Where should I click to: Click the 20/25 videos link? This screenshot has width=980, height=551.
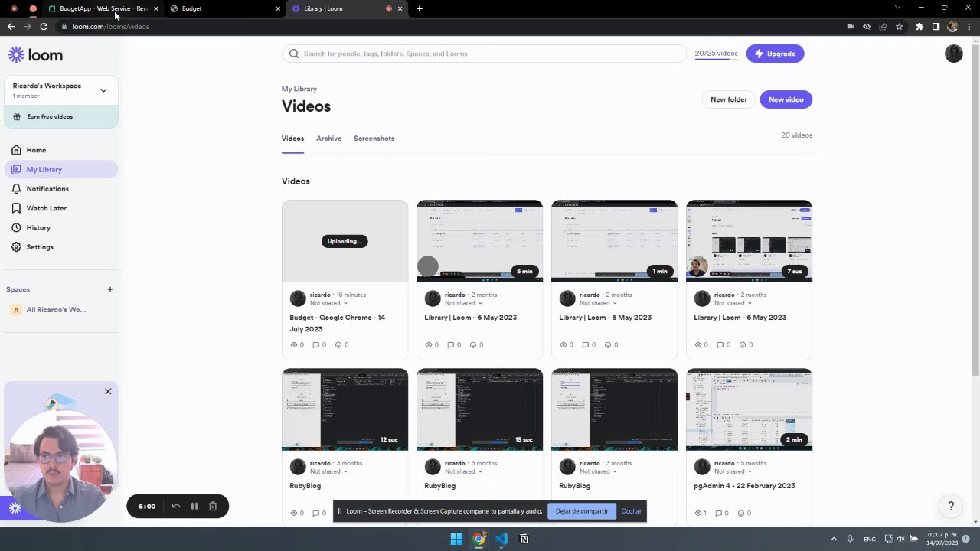pos(716,54)
